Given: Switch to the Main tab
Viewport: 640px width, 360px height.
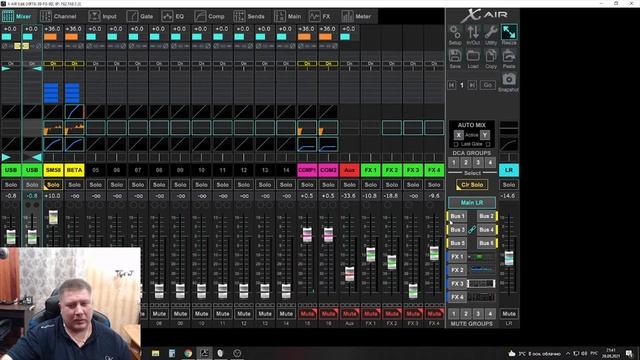Looking at the screenshot, I should click(288, 16).
